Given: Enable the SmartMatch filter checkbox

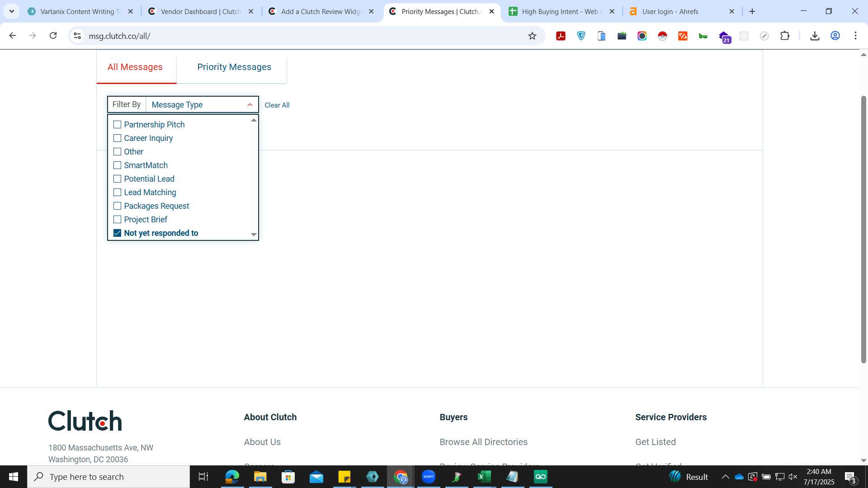Looking at the screenshot, I should click(118, 165).
